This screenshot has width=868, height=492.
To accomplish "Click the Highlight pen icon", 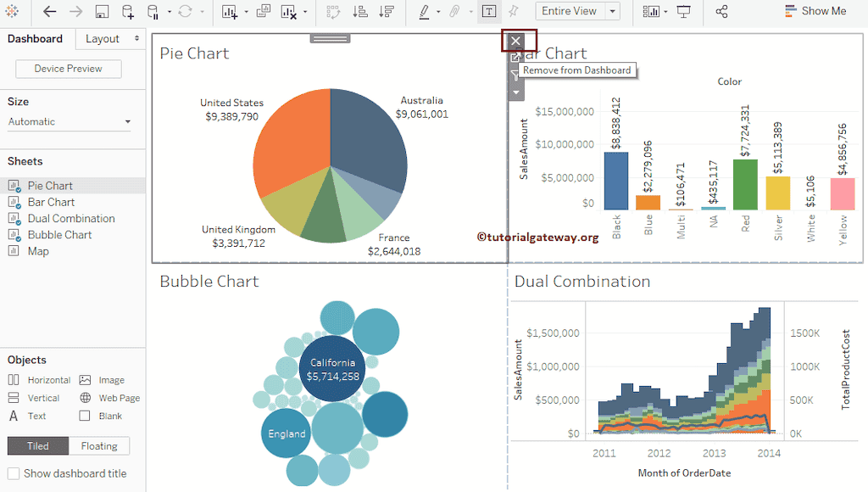I will click(424, 11).
